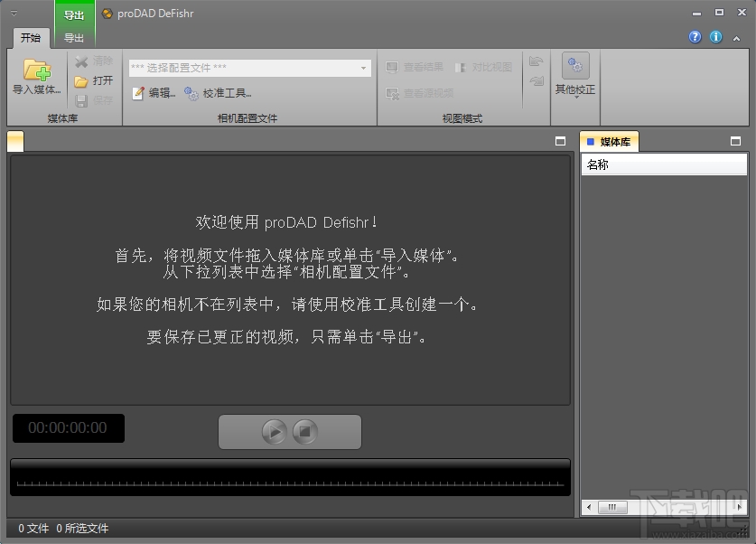The width and height of the screenshot is (756, 544).
Task: Click the upper rotate arrow icon
Action: click(x=537, y=61)
